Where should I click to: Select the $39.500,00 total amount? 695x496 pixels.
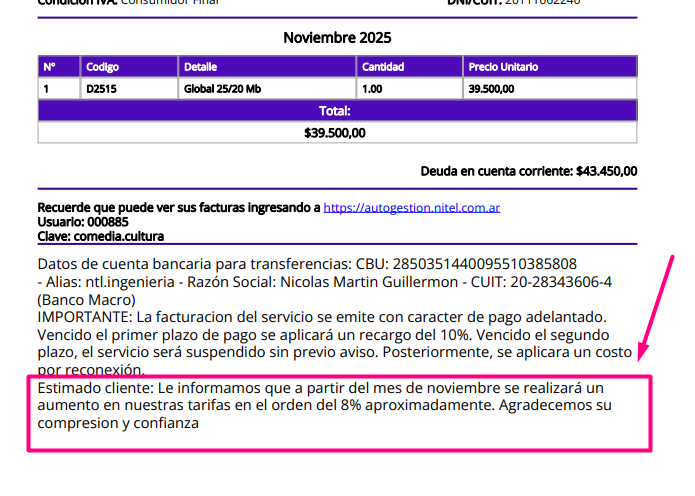335,132
